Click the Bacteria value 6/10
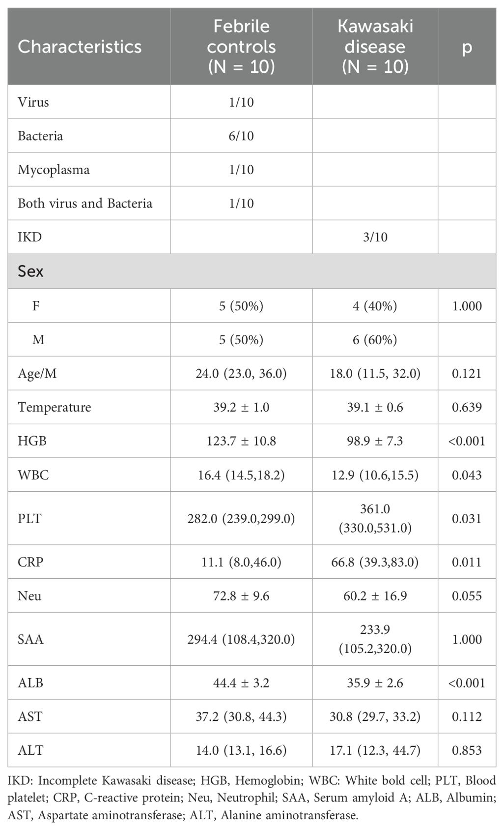 pos(241,136)
